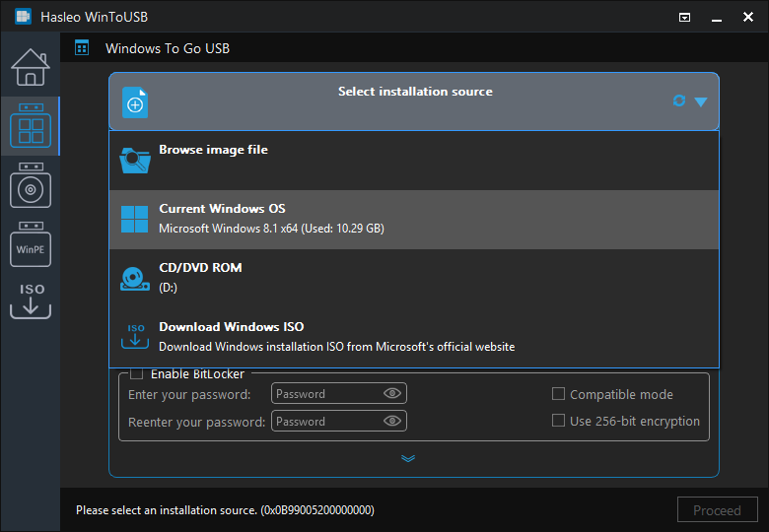This screenshot has width=769, height=532.
Task: Click the Download Windows ISO icon
Action: [135, 337]
